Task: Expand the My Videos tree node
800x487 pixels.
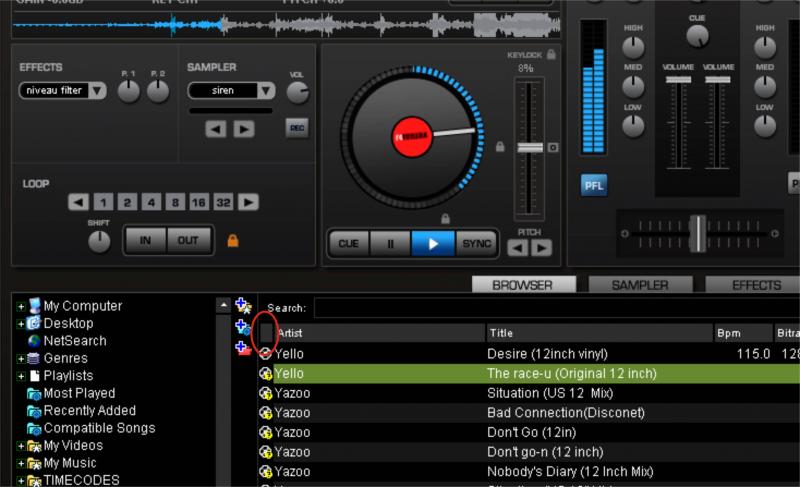Action: click(21, 446)
